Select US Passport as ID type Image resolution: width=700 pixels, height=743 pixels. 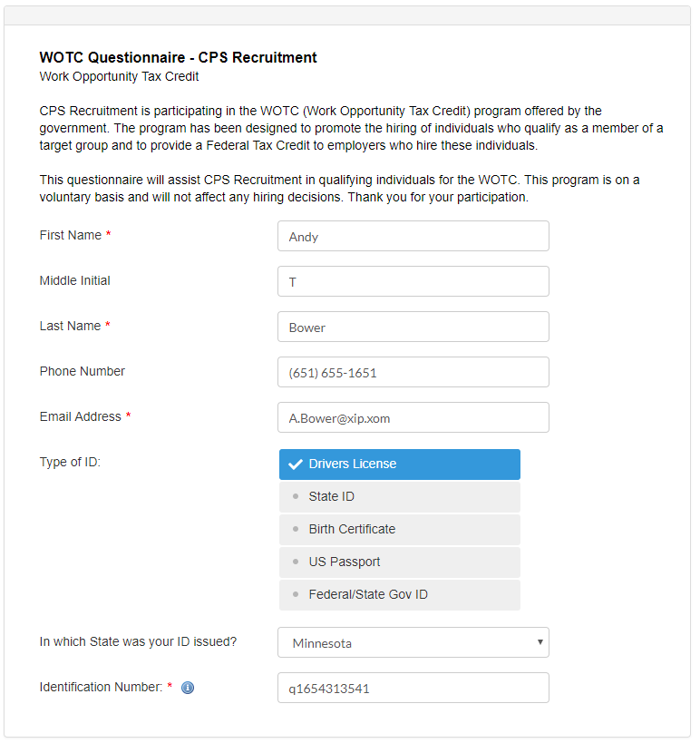coord(399,562)
